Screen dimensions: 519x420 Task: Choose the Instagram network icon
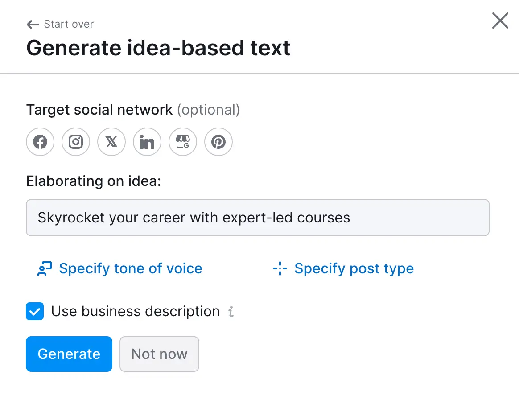click(x=76, y=142)
